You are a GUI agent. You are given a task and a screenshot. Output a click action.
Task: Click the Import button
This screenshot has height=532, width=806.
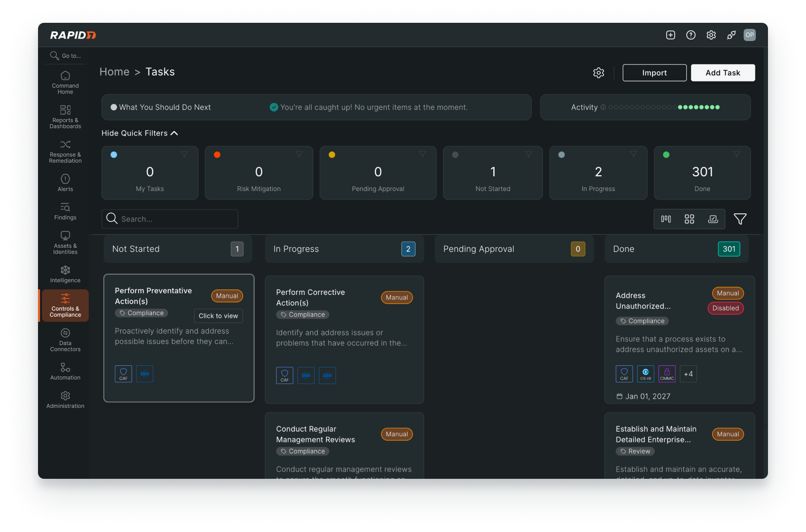coord(654,73)
